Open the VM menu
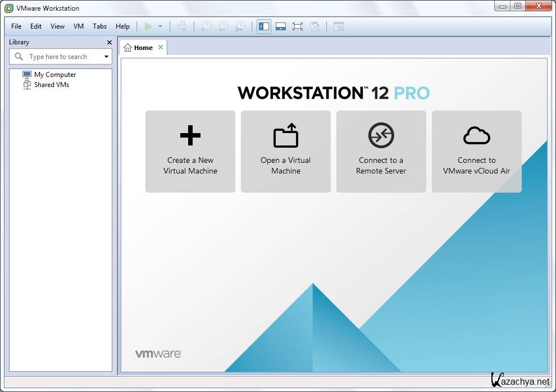 coord(79,26)
